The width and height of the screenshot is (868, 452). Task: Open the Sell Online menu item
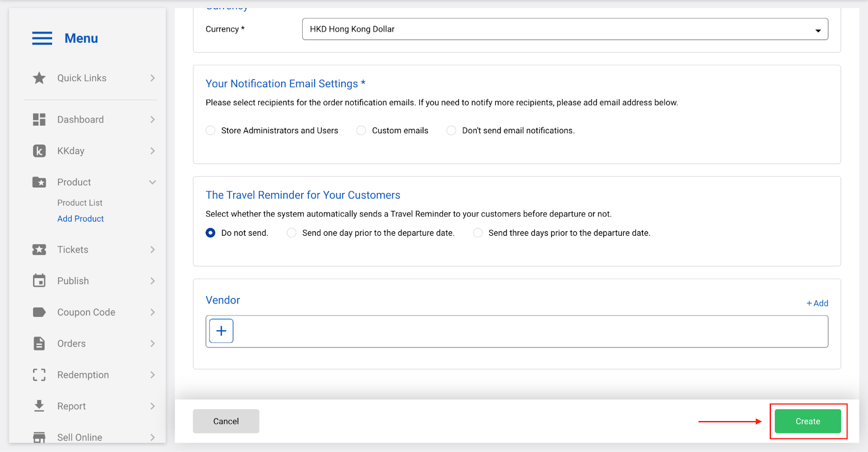[x=80, y=437]
